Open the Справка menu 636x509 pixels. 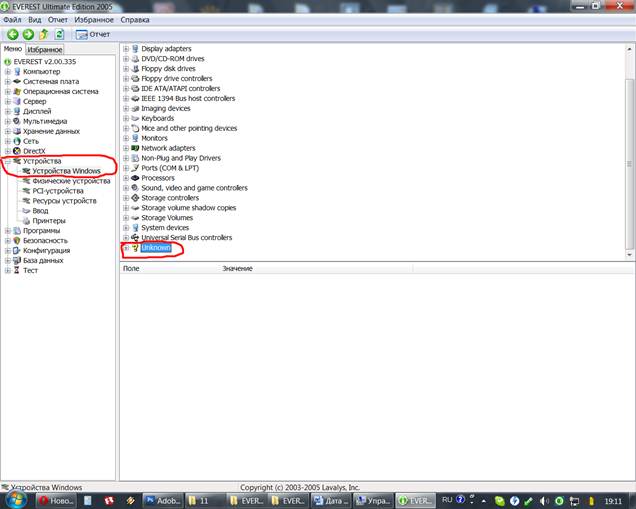134,20
